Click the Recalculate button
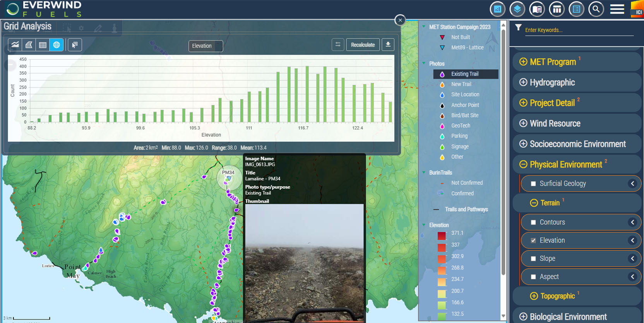The height and width of the screenshot is (323, 644). 363,45
